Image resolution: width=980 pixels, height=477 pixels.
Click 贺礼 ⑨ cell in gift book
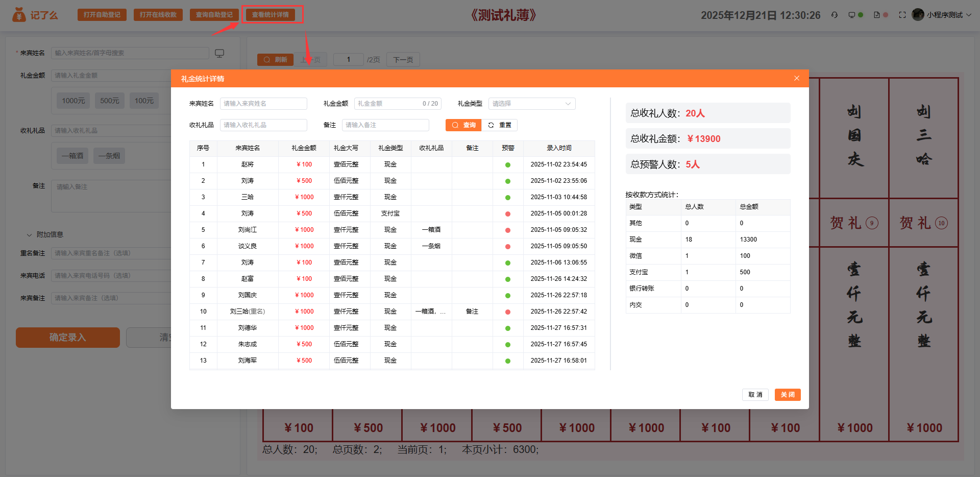pos(854,223)
